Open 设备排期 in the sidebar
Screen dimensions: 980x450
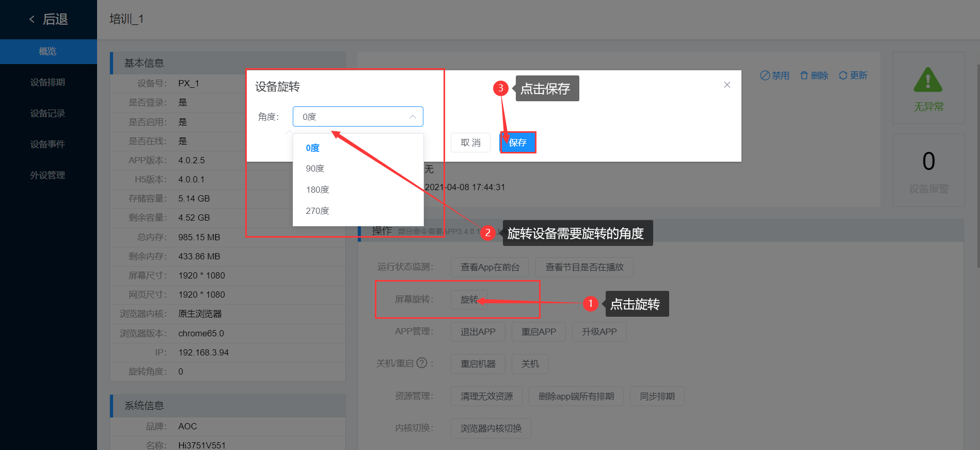click(x=48, y=82)
